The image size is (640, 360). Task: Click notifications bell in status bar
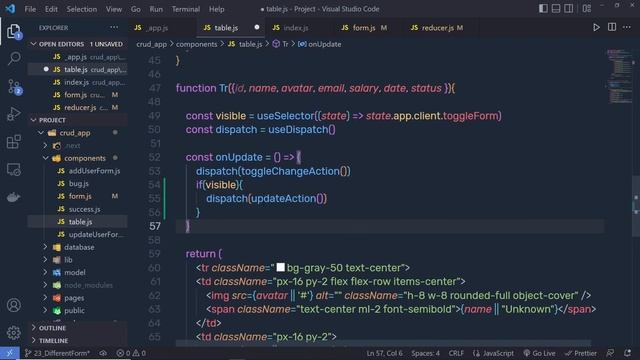coord(627,353)
